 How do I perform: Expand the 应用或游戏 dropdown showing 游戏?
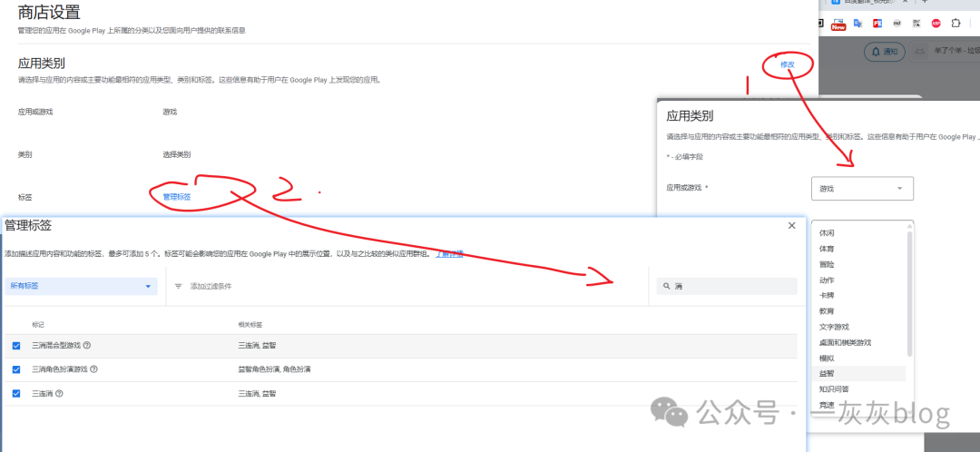point(861,189)
